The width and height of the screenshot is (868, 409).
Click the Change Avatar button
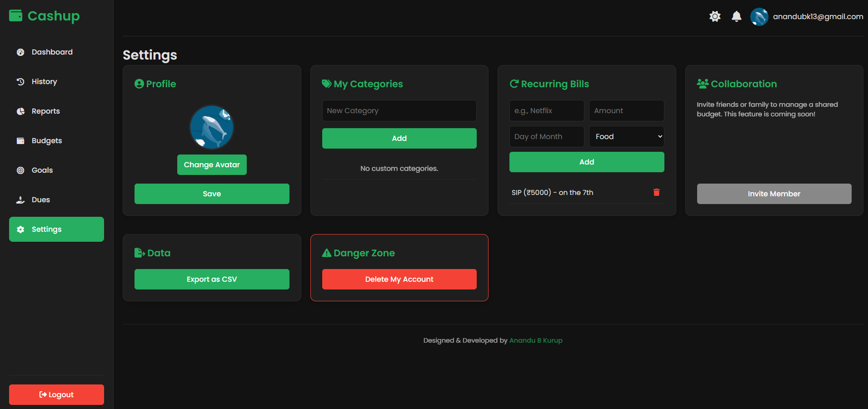point(212,165)
